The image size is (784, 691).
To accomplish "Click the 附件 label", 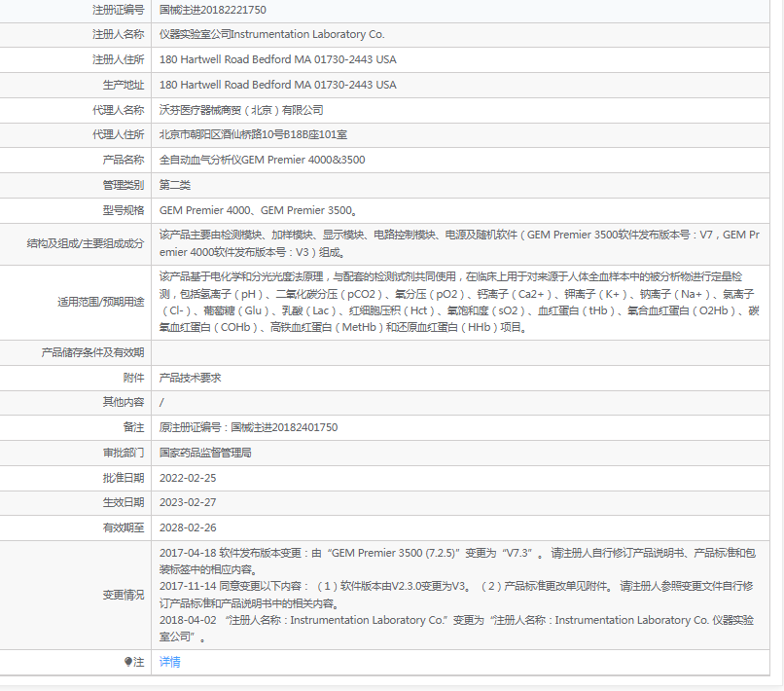I will click(x=134, y=378).
